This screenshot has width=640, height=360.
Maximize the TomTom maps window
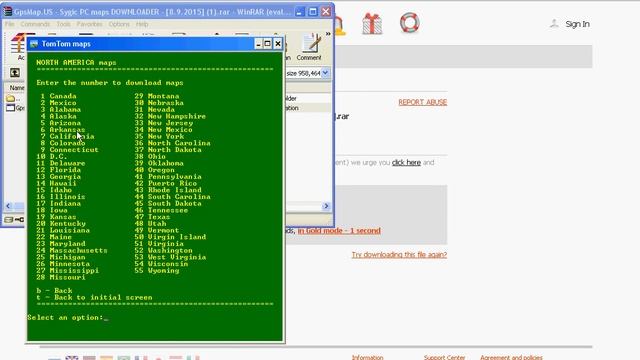[x=268, y=44]
